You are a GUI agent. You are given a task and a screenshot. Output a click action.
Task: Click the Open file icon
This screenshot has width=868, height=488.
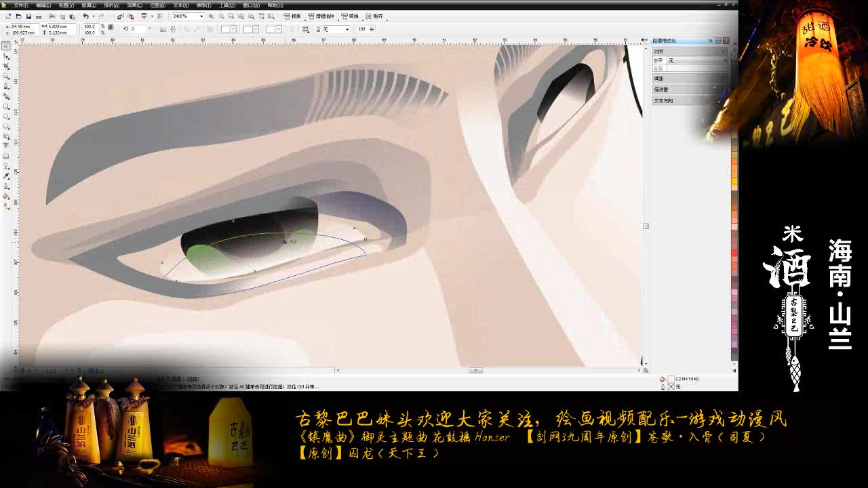18,16
